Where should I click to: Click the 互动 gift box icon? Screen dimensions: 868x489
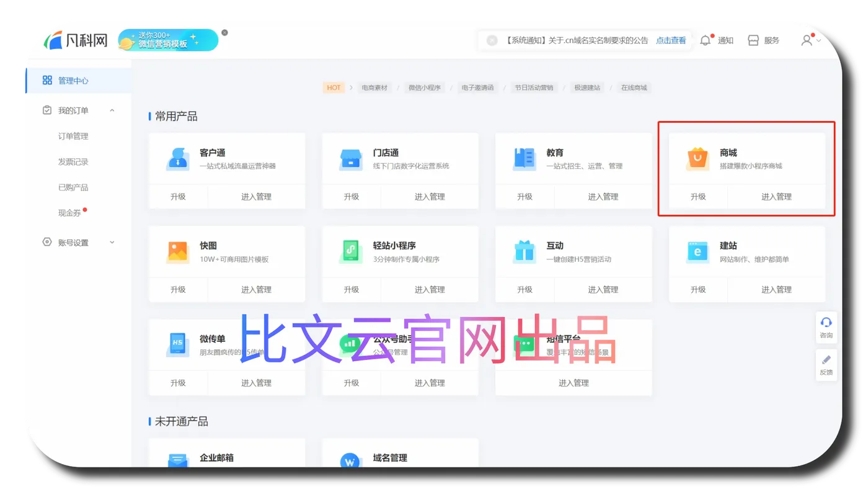(525, 252)
